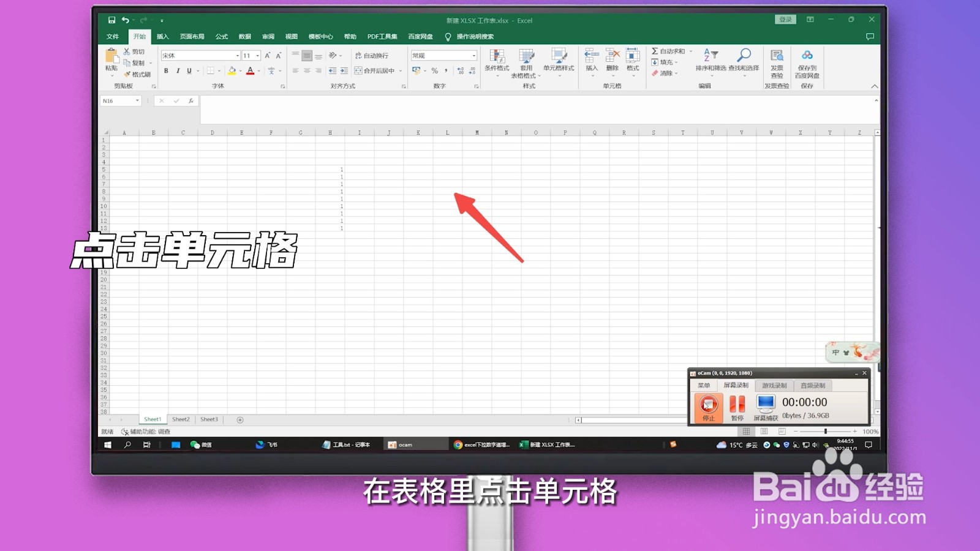Open the font name dropdown
The image size is (980, 551).
click(x=237, y=54)
